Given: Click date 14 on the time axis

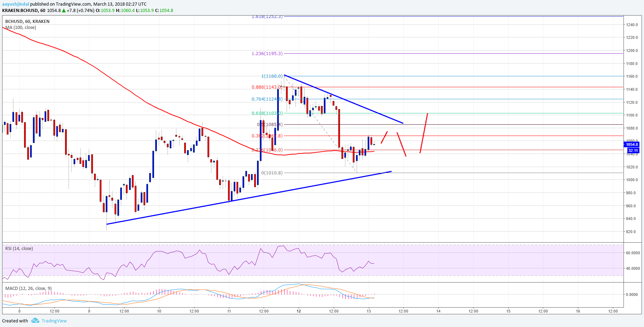Looking at the screenshot, I should click(x=438, y=311).
